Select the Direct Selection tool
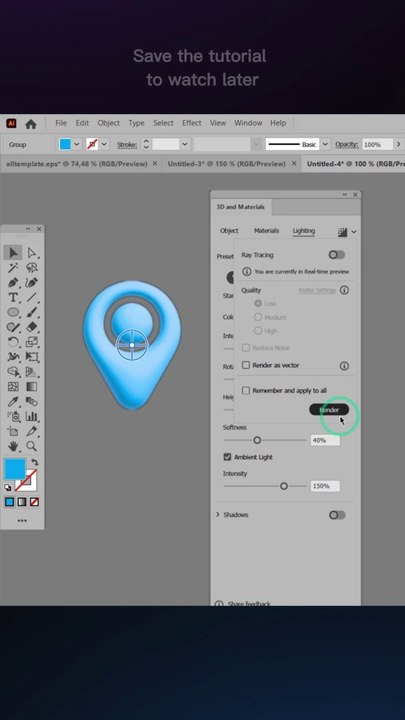The width and height of the screenshot is (405, 720). (x=32, y=253)
